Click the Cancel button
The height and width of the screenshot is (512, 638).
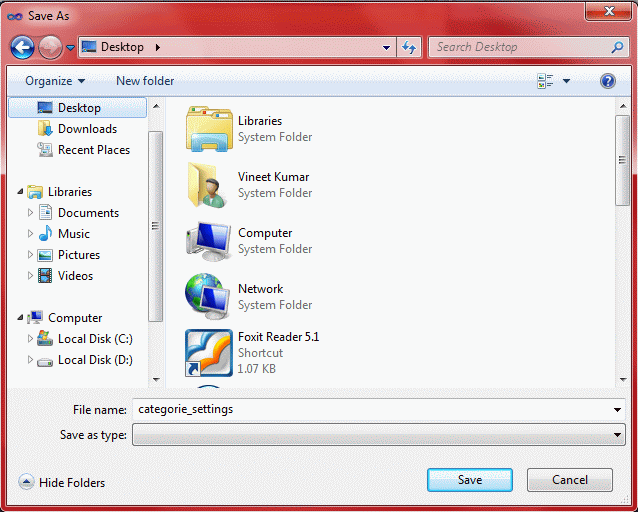(570, 480)
